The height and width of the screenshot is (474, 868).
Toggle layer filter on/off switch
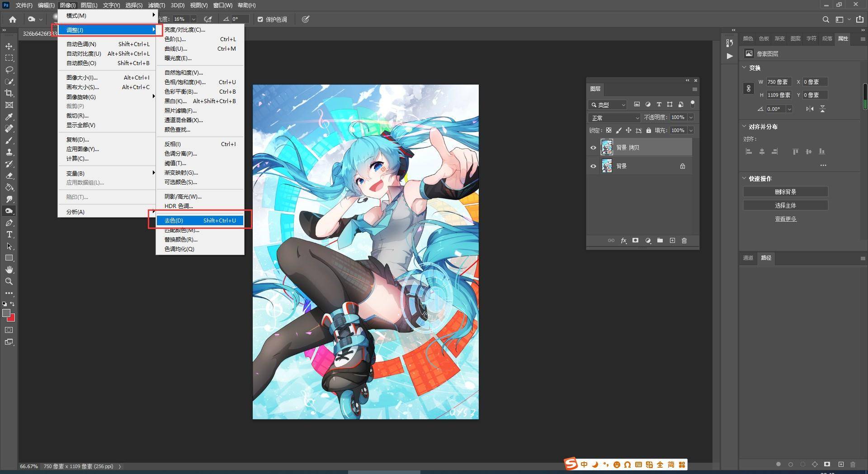(x=692, y=104)
